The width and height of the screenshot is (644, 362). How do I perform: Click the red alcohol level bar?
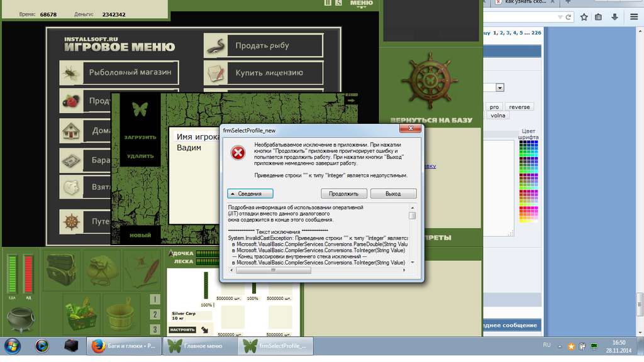(28, 274)
